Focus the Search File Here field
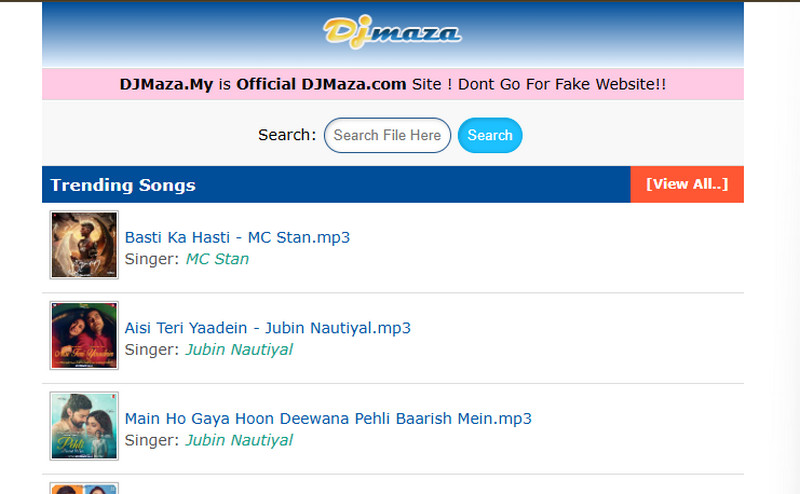The width and height of the screenshot is (800, 494). (387, 135)
